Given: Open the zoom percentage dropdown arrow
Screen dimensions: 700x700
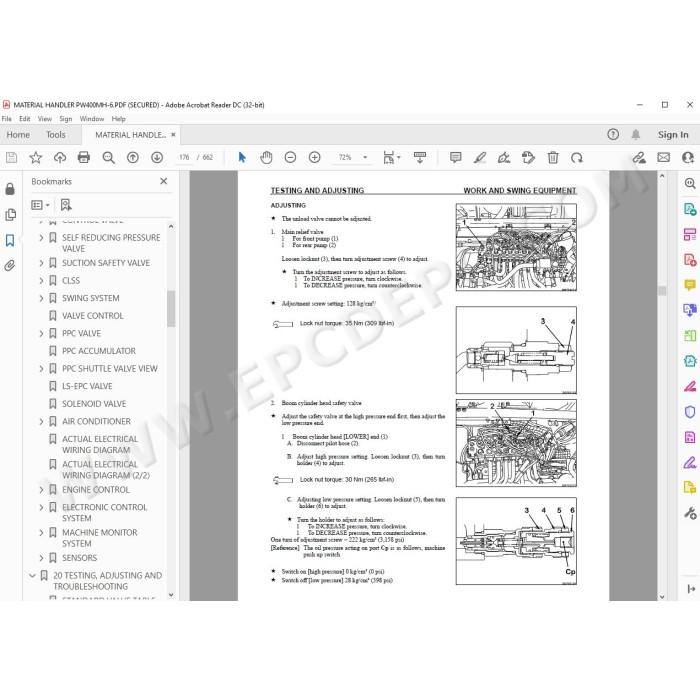Looking at the screenshot, I should 365,158.
